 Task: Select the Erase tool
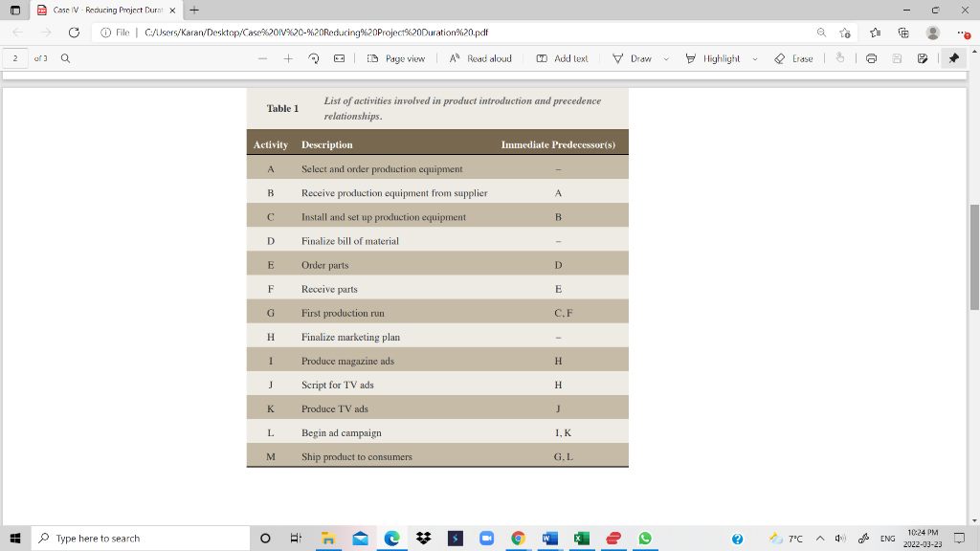[793, 58]
